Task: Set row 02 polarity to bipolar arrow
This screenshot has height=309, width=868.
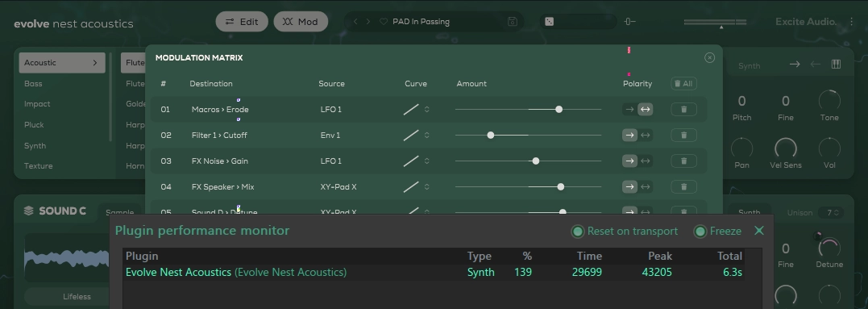Action: click(x=645, y=135)
